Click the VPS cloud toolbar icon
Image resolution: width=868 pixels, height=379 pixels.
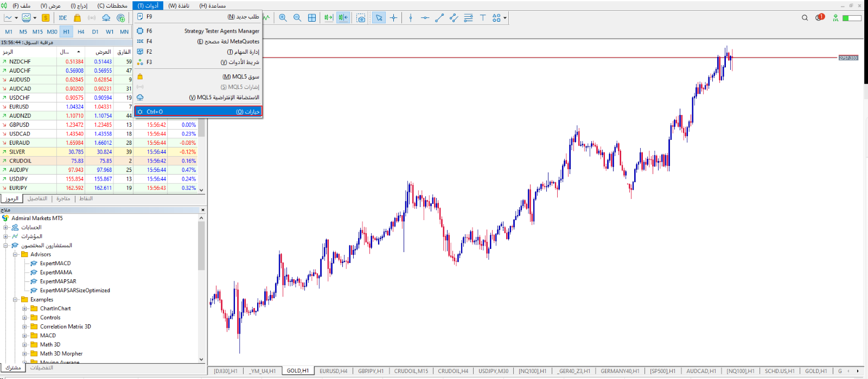point(106,18)
